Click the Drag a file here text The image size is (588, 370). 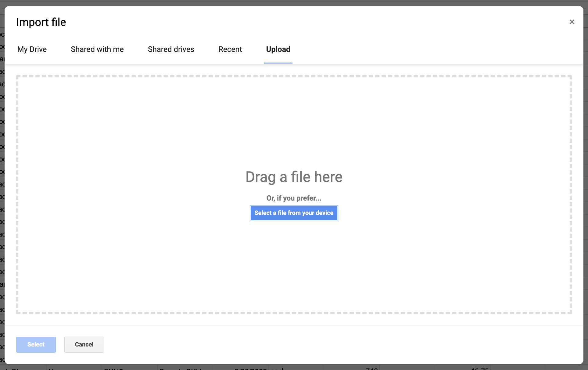pos(294,177)
